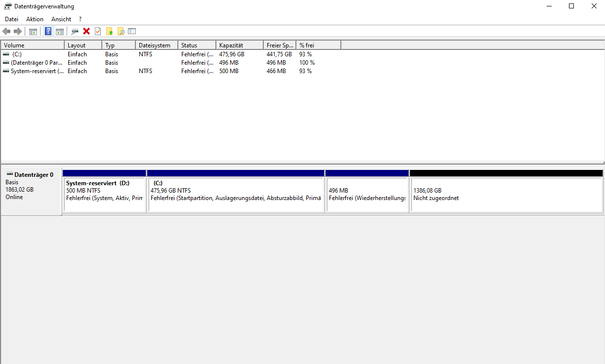Click the forward navigation arrow
The image size is (605, 364).
click(17, 31)
